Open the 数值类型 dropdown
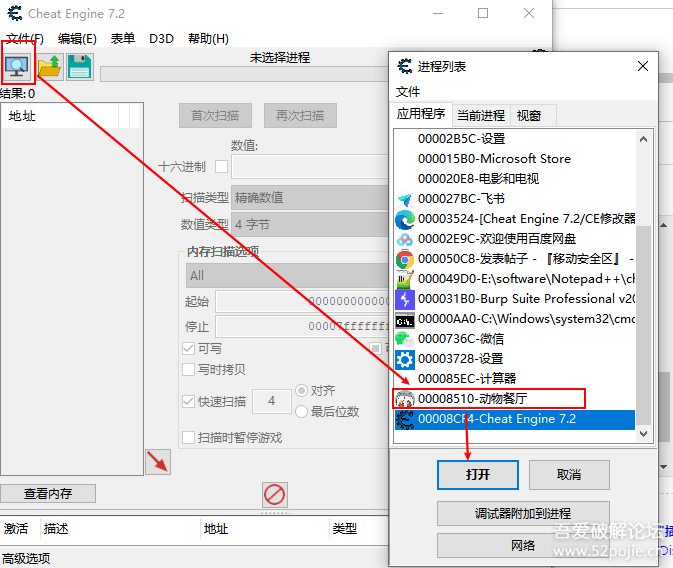Screen dimensions: 673x568 tap(310, 225)
